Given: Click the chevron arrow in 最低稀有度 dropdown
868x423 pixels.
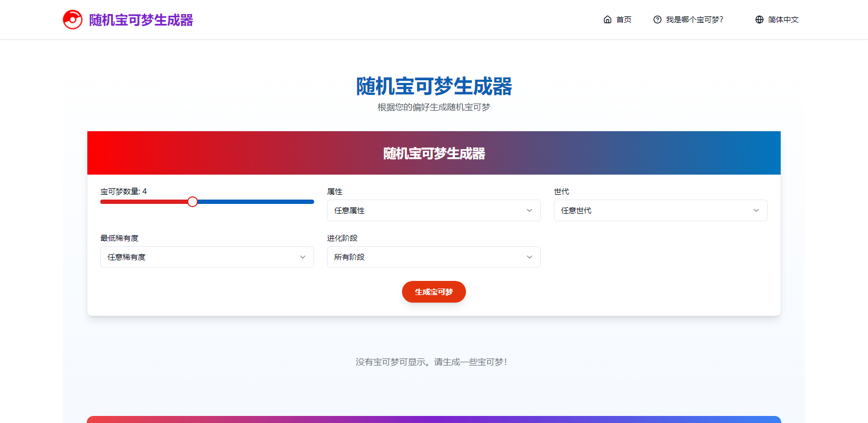Looking at the screenshot, I should coord(303,257).
